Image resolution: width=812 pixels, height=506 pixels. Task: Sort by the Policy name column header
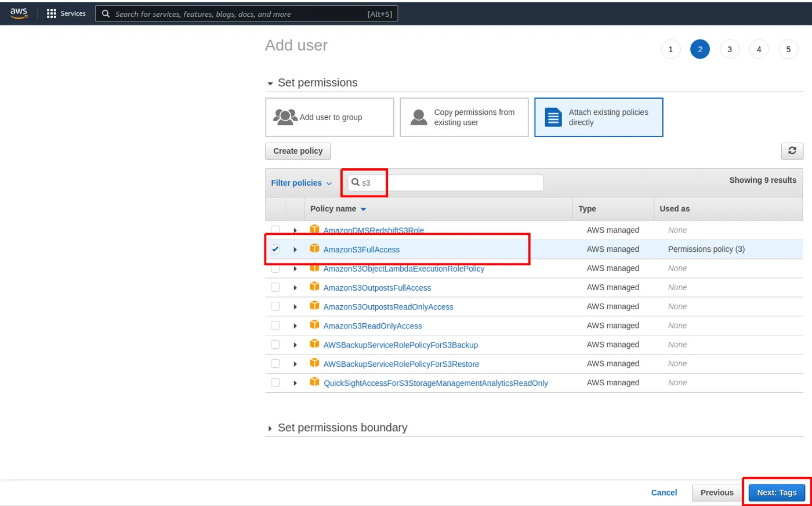[x=338, y=209]
